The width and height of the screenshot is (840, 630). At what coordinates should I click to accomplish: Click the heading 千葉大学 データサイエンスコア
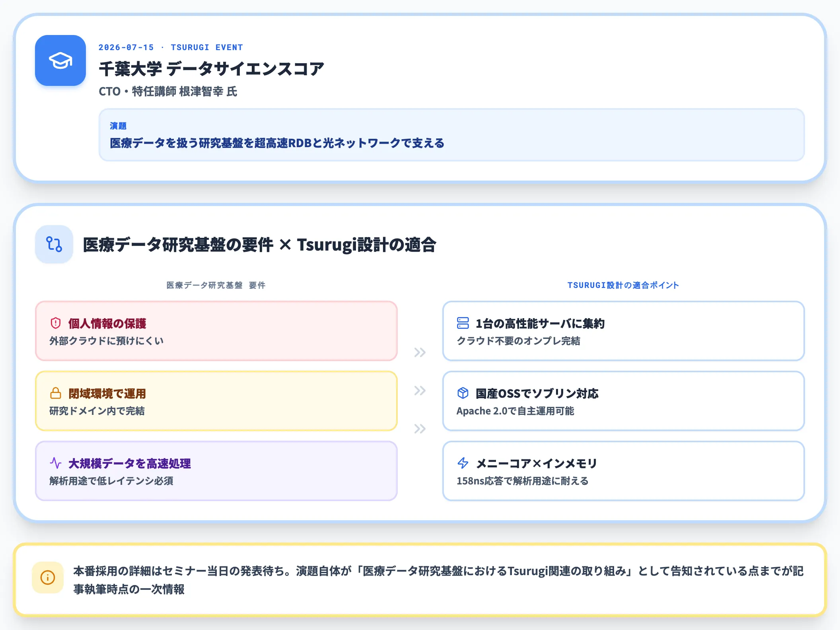[x=212, y=69]
